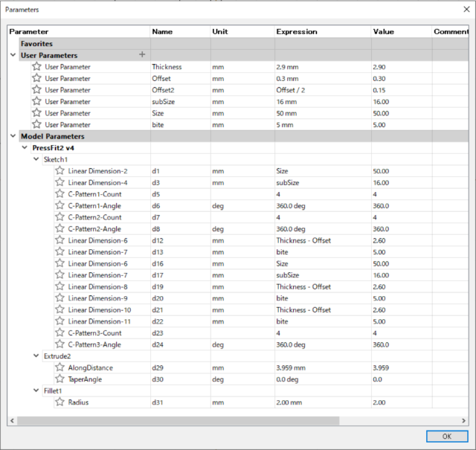Viewport: 476px width, 450px height.
Task: Collapse the User Parameters section
Action: tap(13, 55)
